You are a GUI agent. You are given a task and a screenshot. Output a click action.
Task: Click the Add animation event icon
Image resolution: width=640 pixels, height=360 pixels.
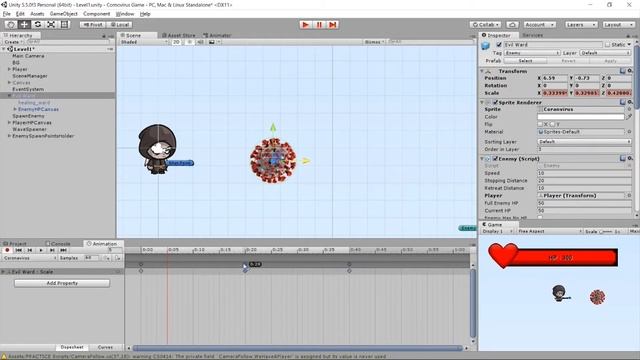(x=118, y=258)
